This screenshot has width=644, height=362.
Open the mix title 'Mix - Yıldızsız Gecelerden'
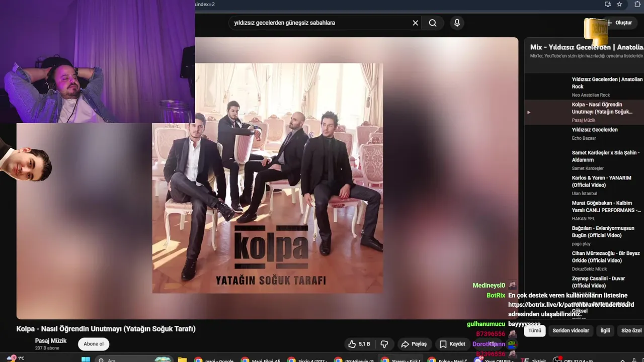click(587, 47)
